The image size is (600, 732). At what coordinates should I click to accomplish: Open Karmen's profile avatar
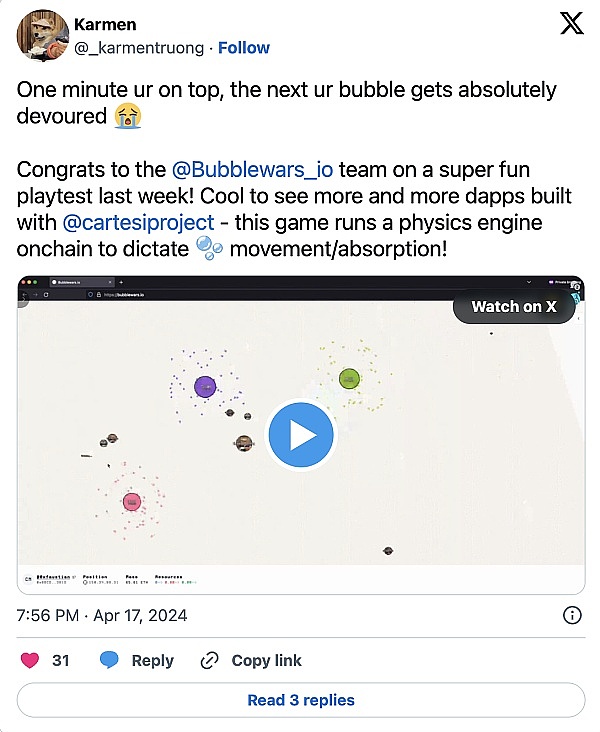point(40,36)
